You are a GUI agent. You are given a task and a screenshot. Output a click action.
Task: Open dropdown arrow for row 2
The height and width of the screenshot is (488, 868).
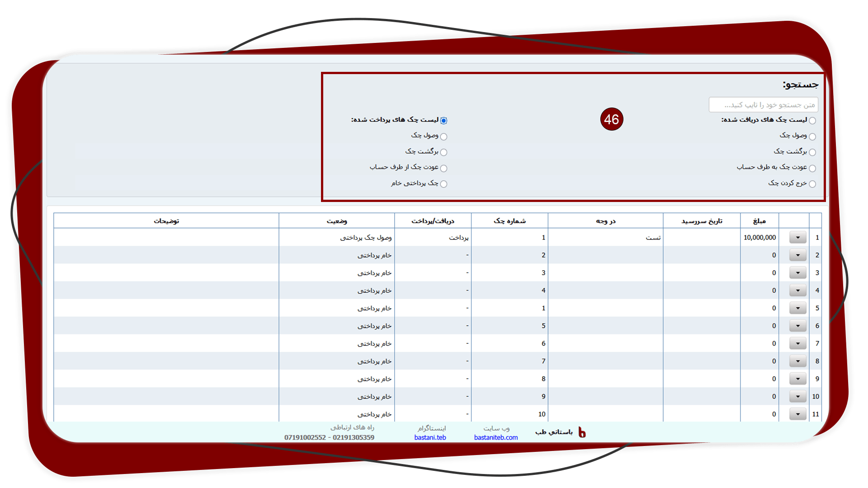(x=798, y=255)
